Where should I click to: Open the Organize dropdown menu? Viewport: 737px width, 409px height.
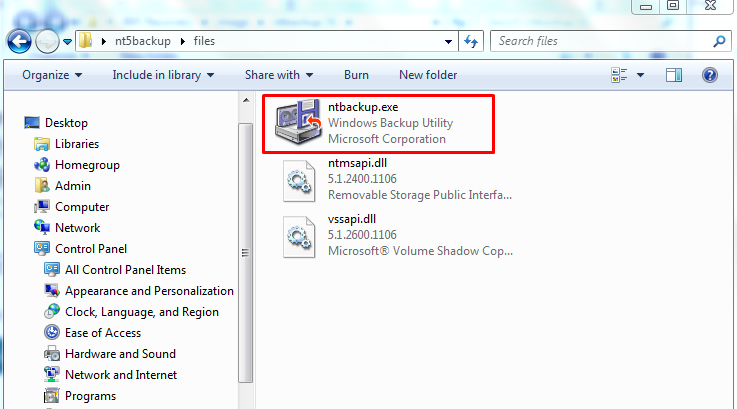click(x=52, y=75)
